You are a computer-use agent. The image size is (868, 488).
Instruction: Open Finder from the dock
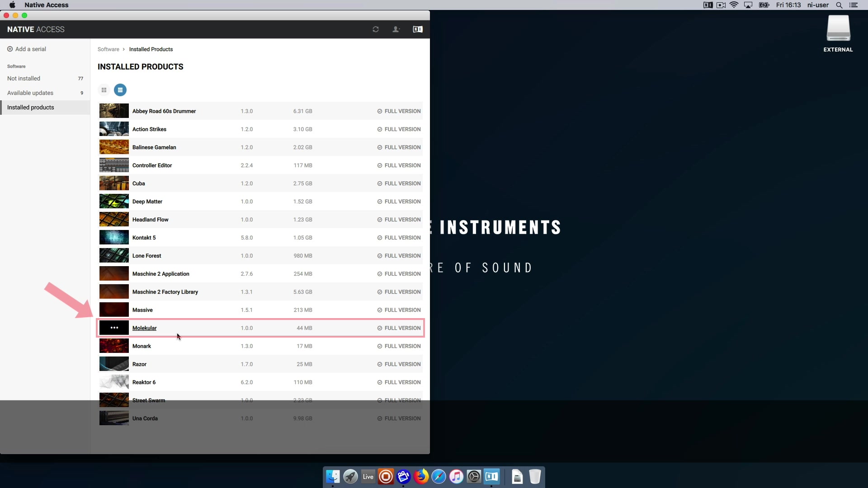point(333,476)
